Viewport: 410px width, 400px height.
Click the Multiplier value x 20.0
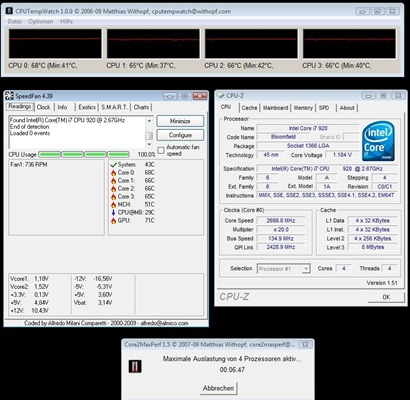[281, 230]
